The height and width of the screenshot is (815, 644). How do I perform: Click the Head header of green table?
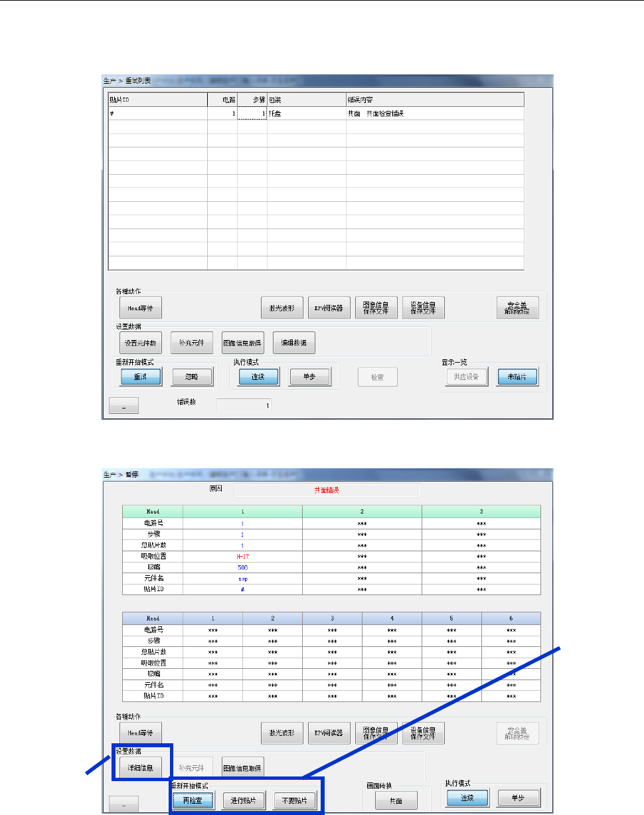click(153, 511)
